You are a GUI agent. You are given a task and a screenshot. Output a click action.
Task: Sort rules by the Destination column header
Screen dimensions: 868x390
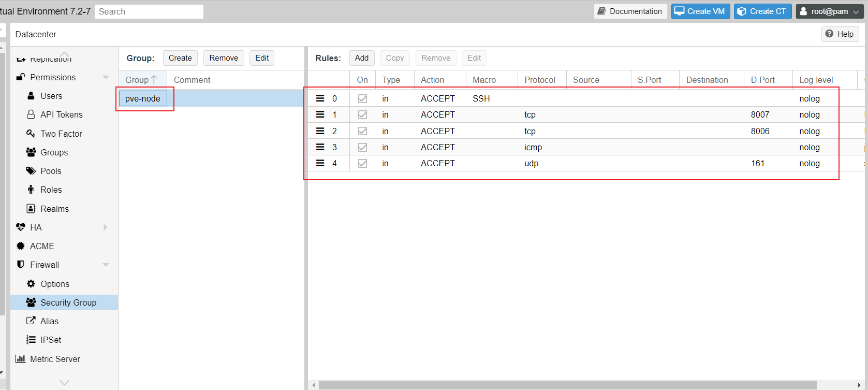(712, 80)
